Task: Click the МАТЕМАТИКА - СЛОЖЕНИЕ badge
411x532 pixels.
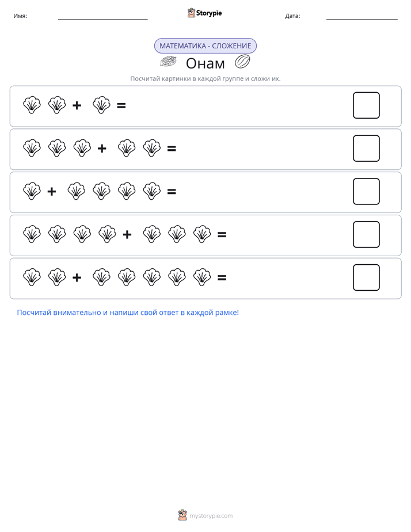Action: click(205, 46)
